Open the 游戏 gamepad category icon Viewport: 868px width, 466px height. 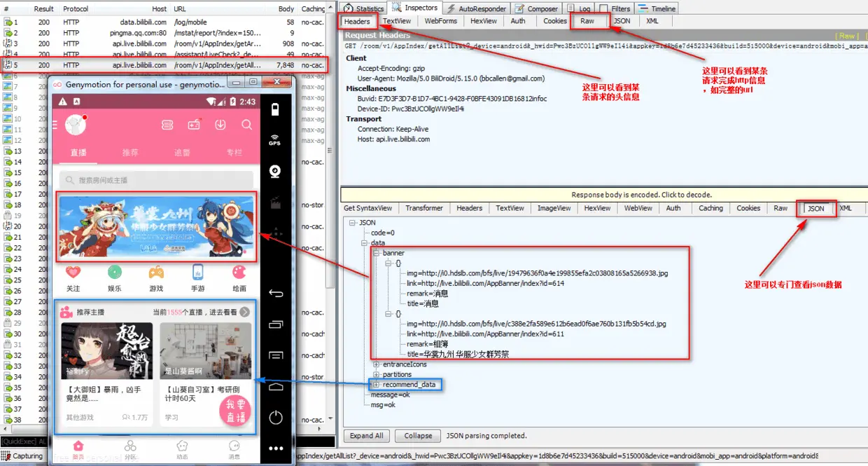point(156,273)
